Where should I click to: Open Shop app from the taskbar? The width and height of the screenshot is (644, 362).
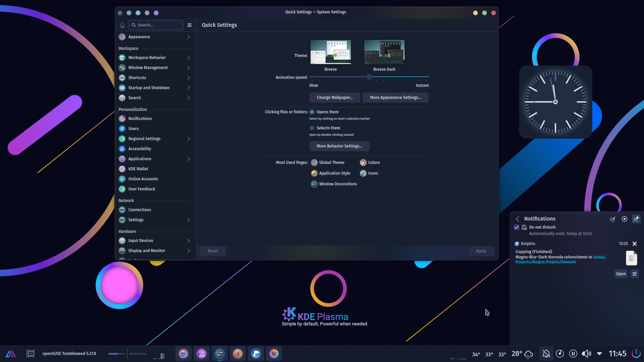pos(202,354)
